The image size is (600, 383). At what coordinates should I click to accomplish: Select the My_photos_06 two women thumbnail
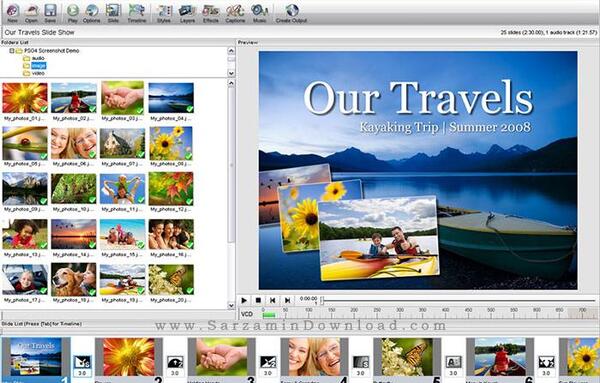[x=73, y=143]
